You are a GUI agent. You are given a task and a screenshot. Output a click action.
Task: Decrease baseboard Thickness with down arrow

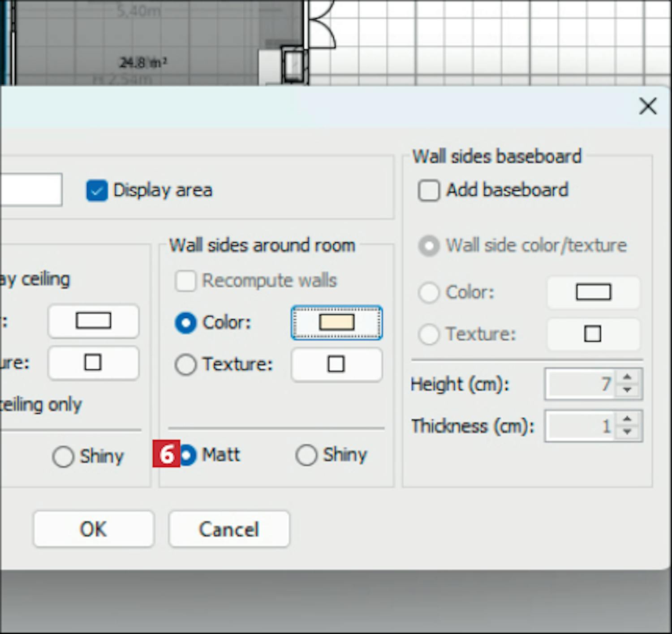(627, 432)
